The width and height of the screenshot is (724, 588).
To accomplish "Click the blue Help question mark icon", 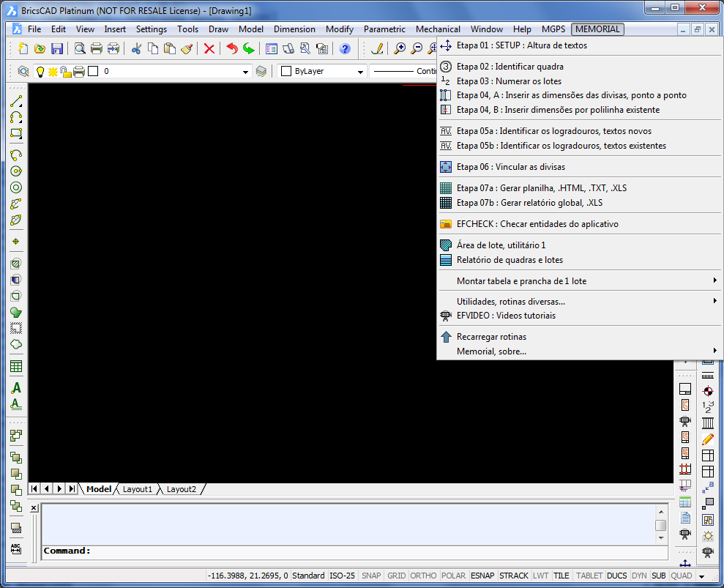I will click(345, 49).
